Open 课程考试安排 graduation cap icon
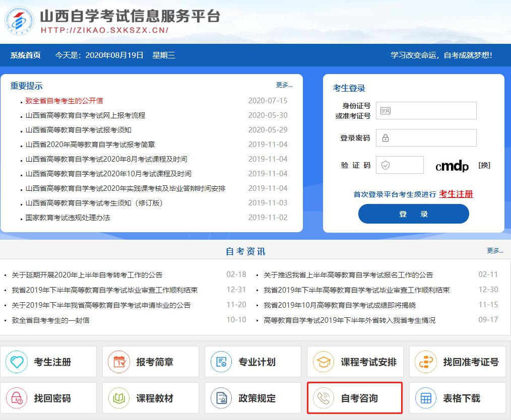511x420 pixels. click(x=324, y=361)
